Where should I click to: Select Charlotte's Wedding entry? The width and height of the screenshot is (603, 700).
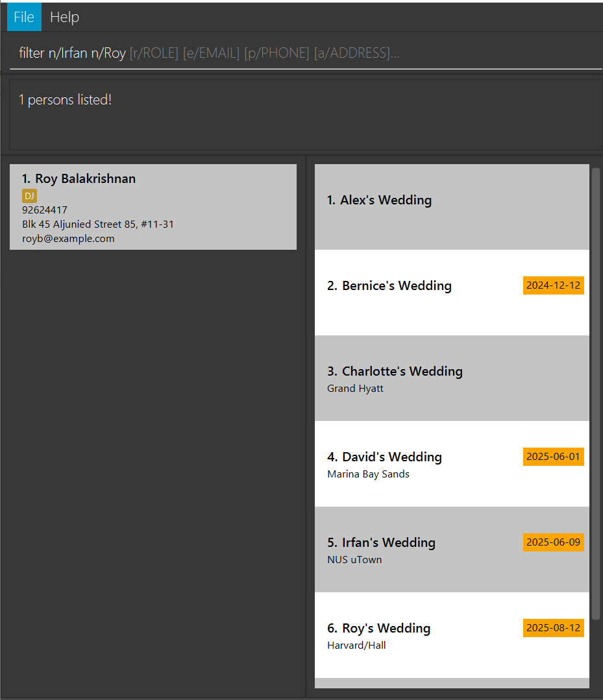click(452, 378)
